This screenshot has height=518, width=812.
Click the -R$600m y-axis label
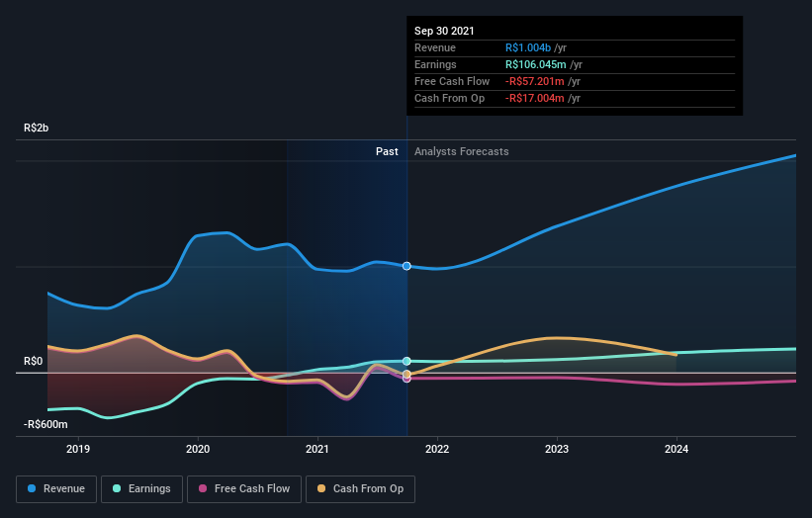point(45,424)
